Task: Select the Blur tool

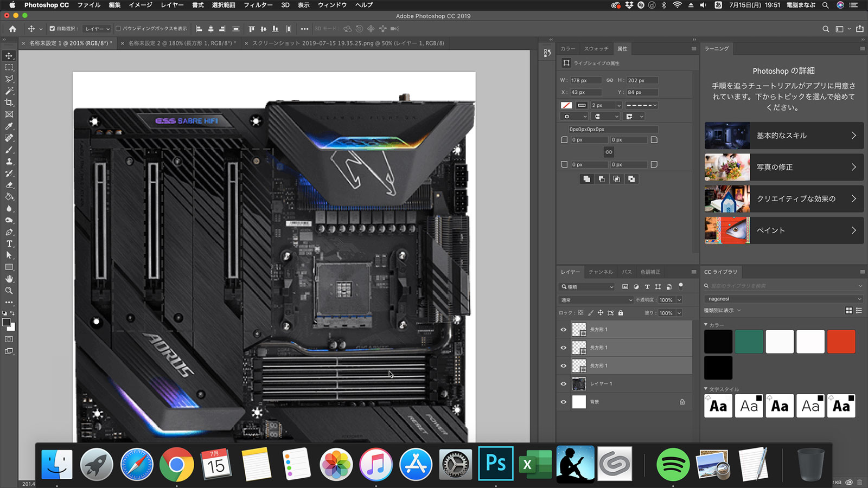Action: 9,208
